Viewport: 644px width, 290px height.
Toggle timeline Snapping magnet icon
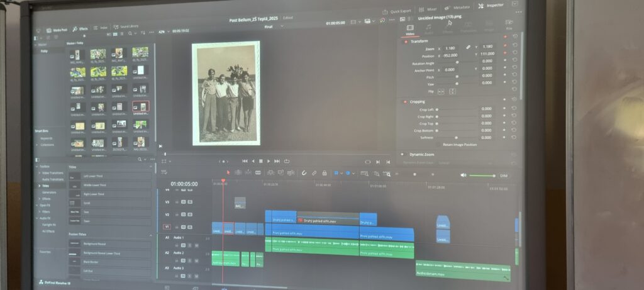(x=304, y=173)
